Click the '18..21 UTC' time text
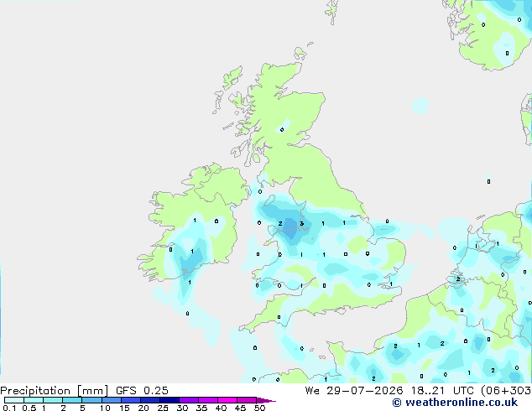532x411 pixels. click(x=442, y=391)
